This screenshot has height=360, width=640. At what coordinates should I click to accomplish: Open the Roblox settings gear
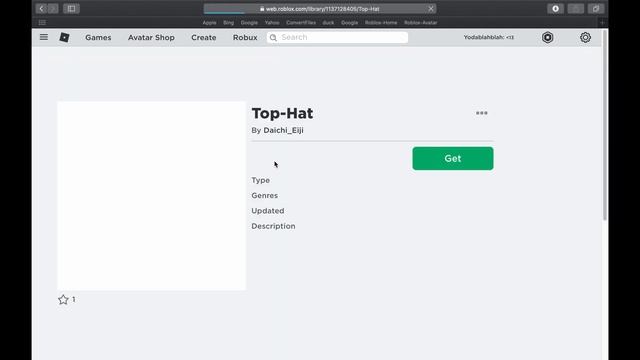[x=585, y=37]
